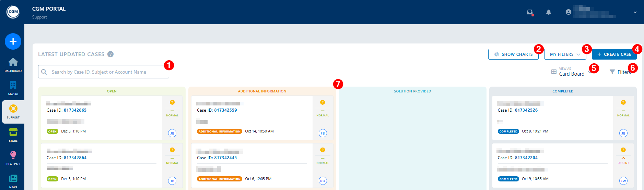Open Dashboard from the sidebar
The width and height of the screenshot is (644, 190).
(x=13, y=65)
